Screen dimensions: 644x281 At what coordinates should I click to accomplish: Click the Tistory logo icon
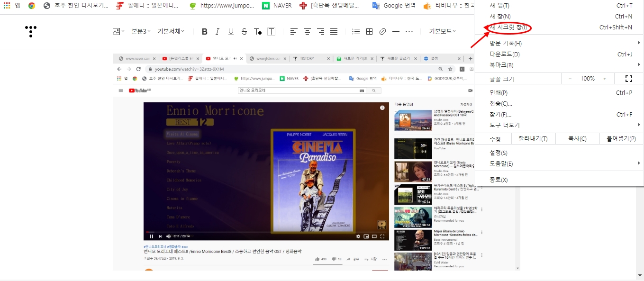pos(31,32)
